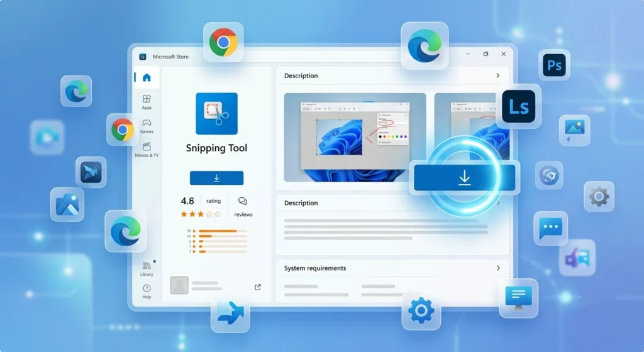
Task: Click the Snipping Tool app icon
Action: (x=216, y=113)
